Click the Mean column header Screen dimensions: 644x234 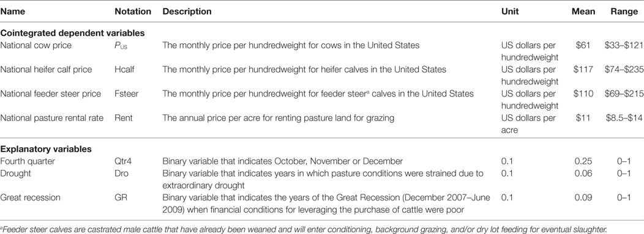pos(583,12)
